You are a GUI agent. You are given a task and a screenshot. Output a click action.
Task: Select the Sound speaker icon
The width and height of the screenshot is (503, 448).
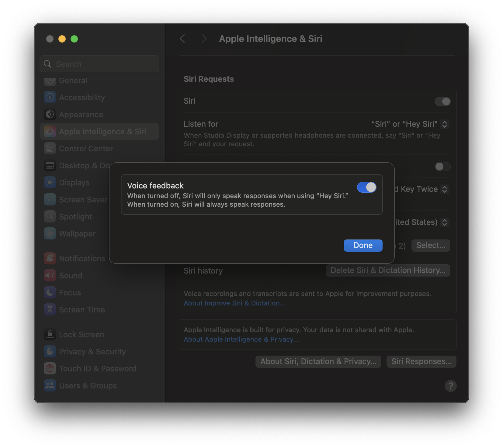click(x=50, y=275)
